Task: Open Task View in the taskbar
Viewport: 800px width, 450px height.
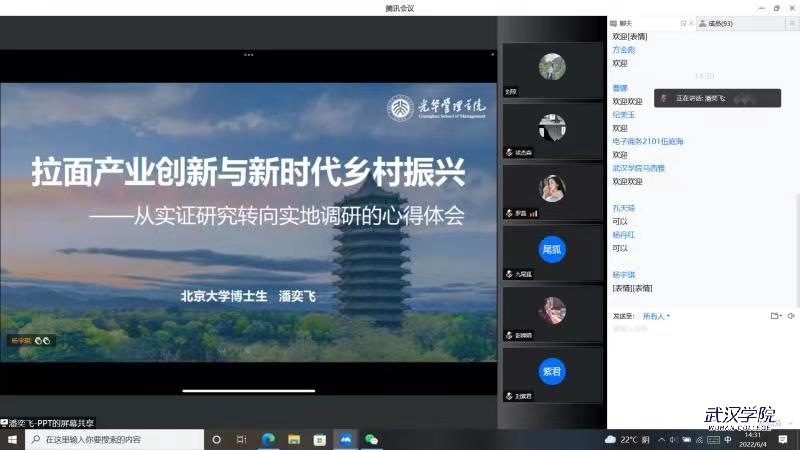Action: [242, 439]
